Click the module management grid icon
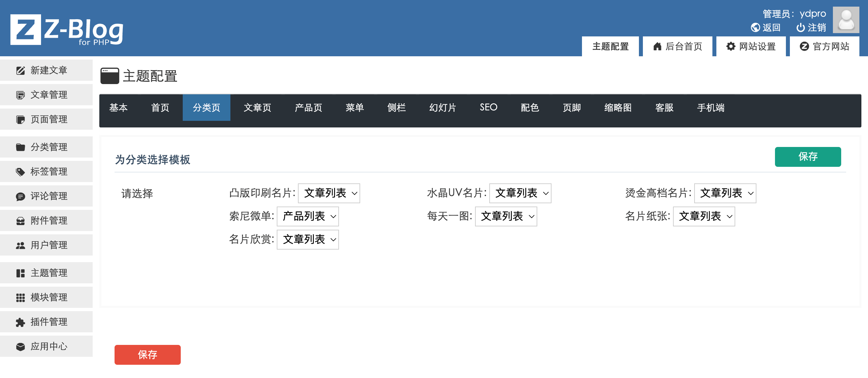Viewport: 868px width, 378px height. [x=21, y=298]
